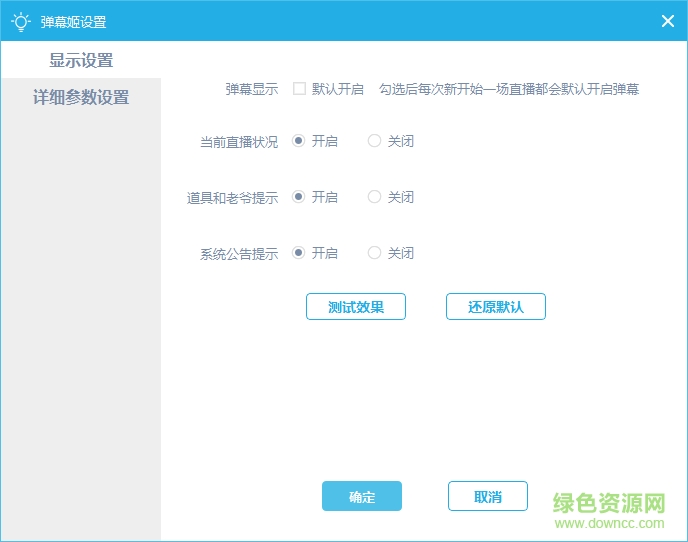688x542 pixels.
Task: Click the 当前直播状况 setting label
Action: pyautogui.click(x=239, y=142)
